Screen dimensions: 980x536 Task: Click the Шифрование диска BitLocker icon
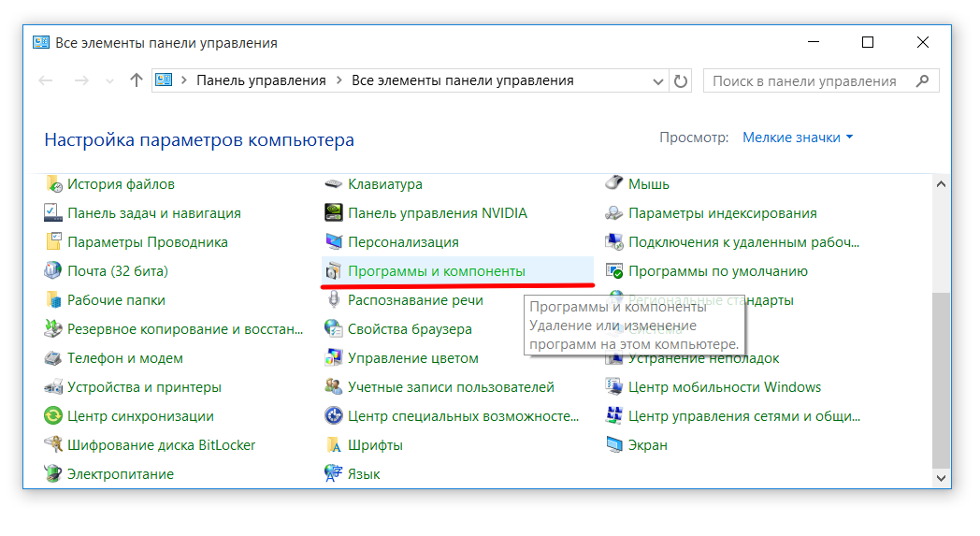[x=53, y=445]
